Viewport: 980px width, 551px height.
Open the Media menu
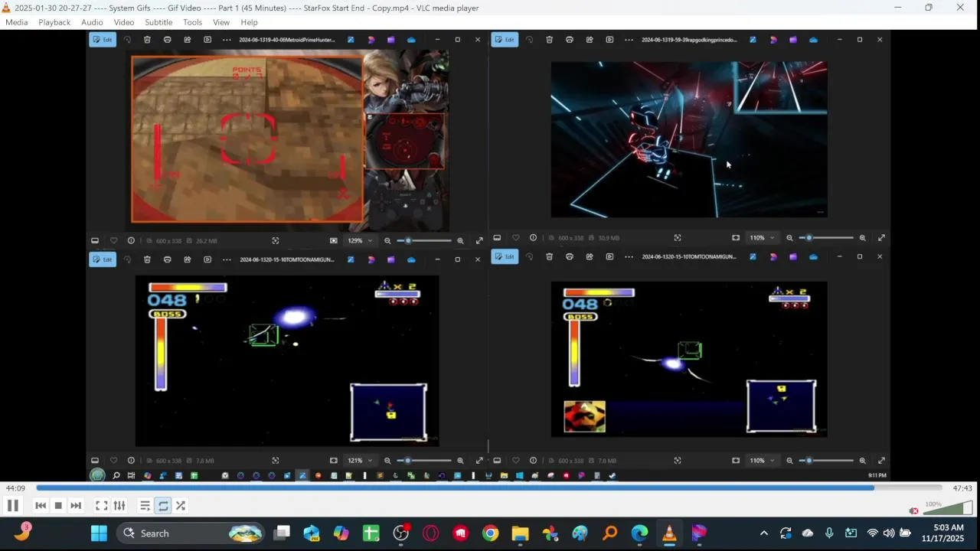click(x=16, y=22)
